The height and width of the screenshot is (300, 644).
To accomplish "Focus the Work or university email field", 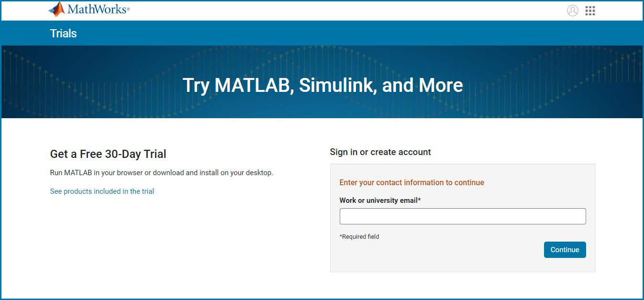I will 463,216.
